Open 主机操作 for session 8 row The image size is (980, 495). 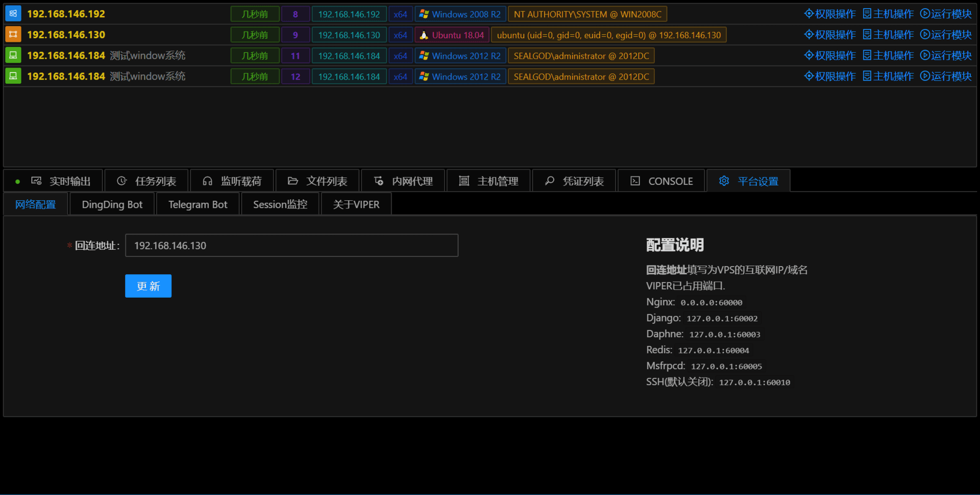coord(888,14)
